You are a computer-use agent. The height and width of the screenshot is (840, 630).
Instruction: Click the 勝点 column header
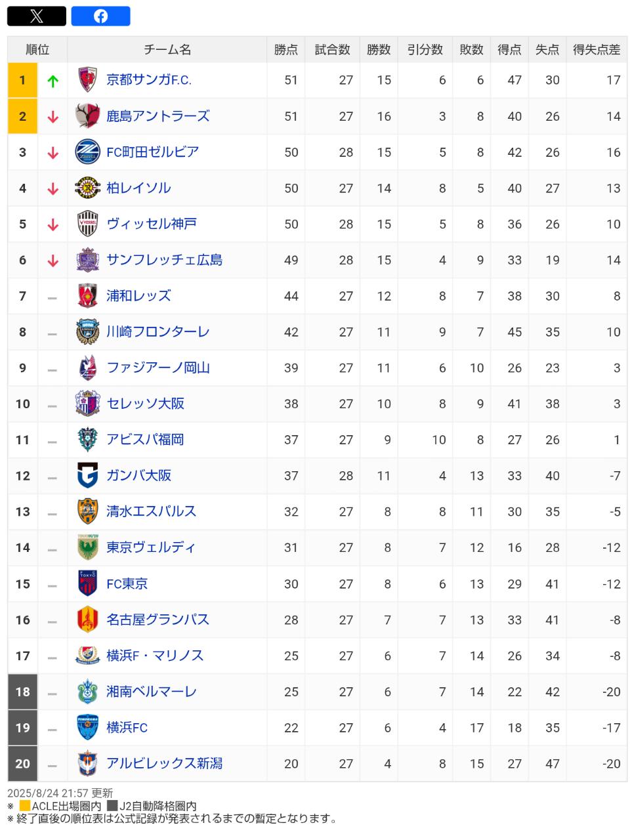pyautogui.click(x=286, y=50)
